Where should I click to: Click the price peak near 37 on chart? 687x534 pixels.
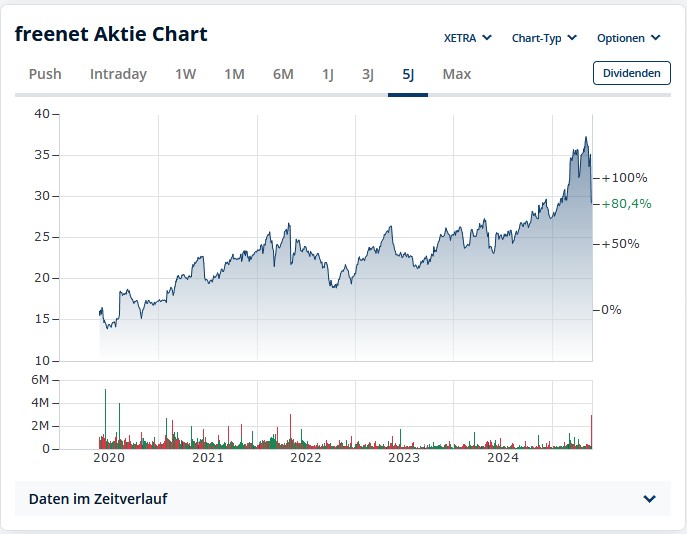pos(586,138)
